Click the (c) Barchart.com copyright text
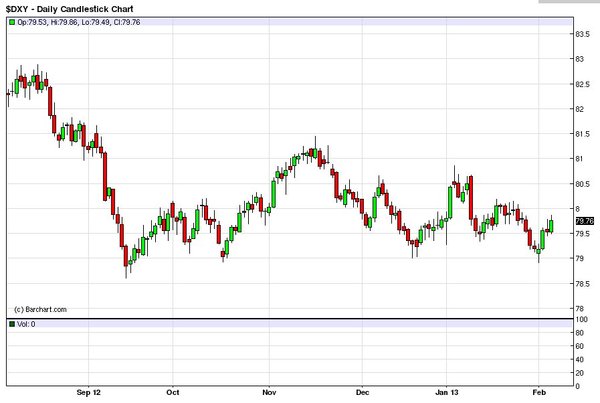The width and height of the screenshot is (600, 403). point(40,310)
